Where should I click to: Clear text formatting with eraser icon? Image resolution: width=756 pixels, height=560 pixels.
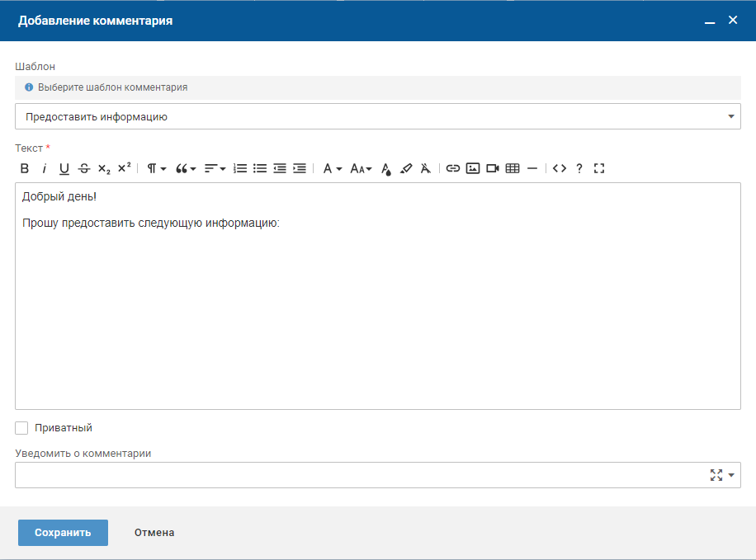click(x=425, y=168)
